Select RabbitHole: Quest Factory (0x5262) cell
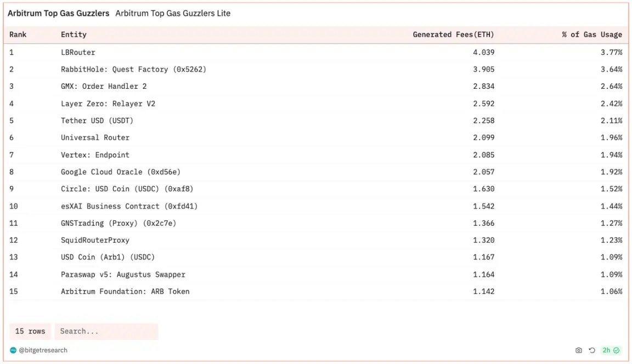The height and width of the screenshot is (364, 632). pos(133,69)
